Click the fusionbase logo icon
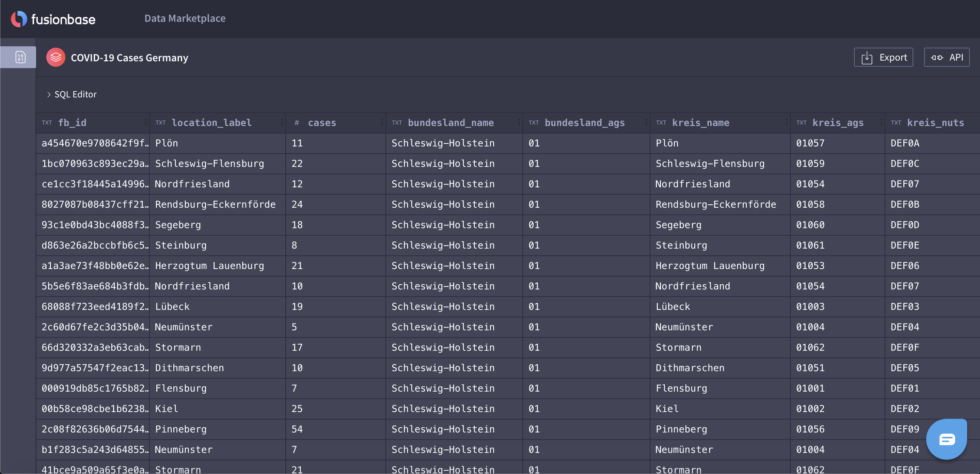The width and height of the screenshot is (980, 474). coord(19,19)
